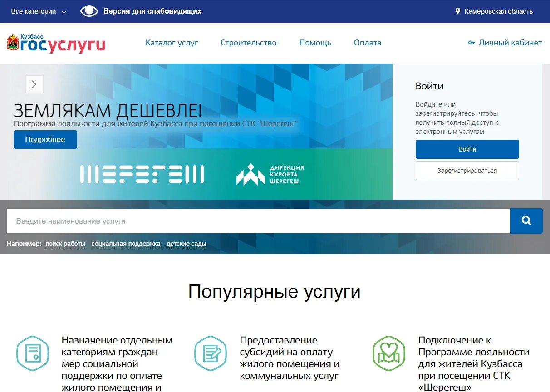Follow the детские сады suggestion link
Image resolution: width=550 pixels, height=392 pixels.
187,244
